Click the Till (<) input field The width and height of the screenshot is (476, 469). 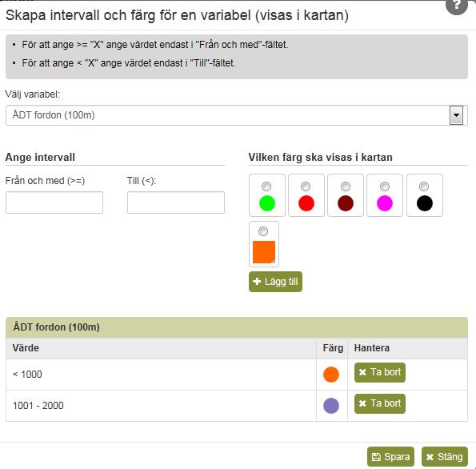click(x=176, y=202)
